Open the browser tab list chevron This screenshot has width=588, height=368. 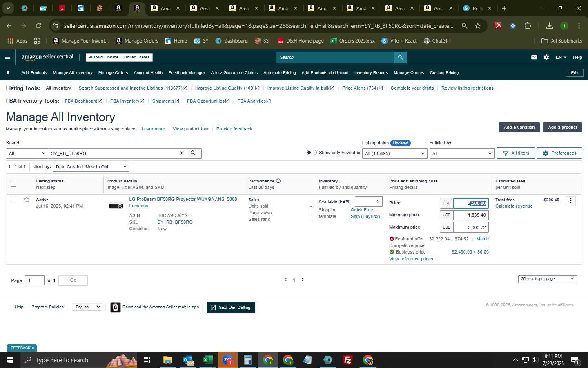tap(8, 8)
